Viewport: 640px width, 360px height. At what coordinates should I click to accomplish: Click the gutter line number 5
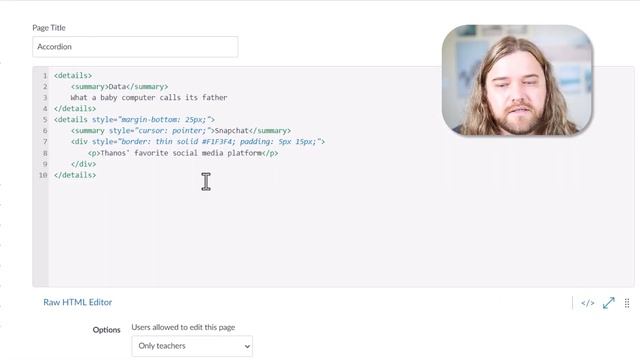click(x=45, y=120)
